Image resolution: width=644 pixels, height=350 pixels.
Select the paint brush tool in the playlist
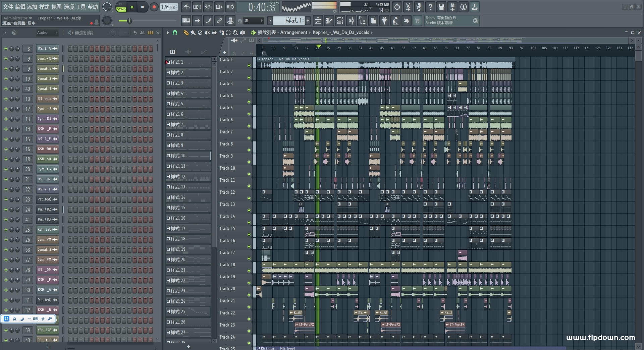193,33
